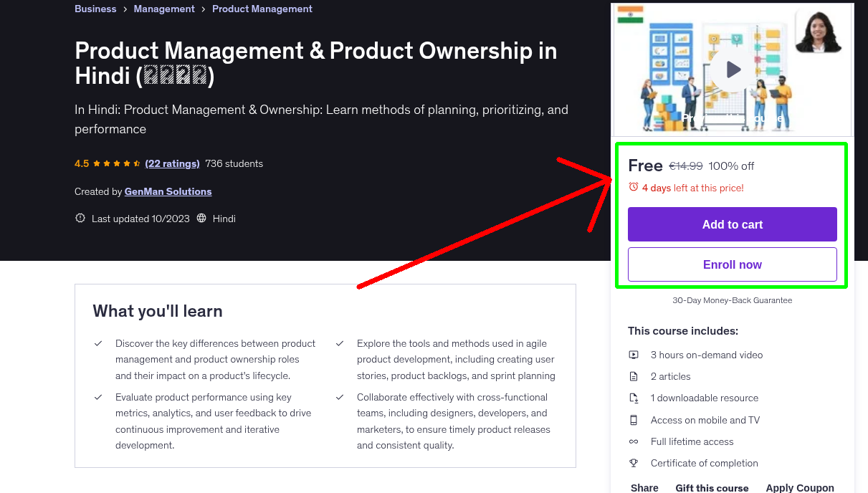Click the certificate of completion trophy icon
Viewport: 868px width, 493px height.
pyautogui.click(x=634, y=463)
